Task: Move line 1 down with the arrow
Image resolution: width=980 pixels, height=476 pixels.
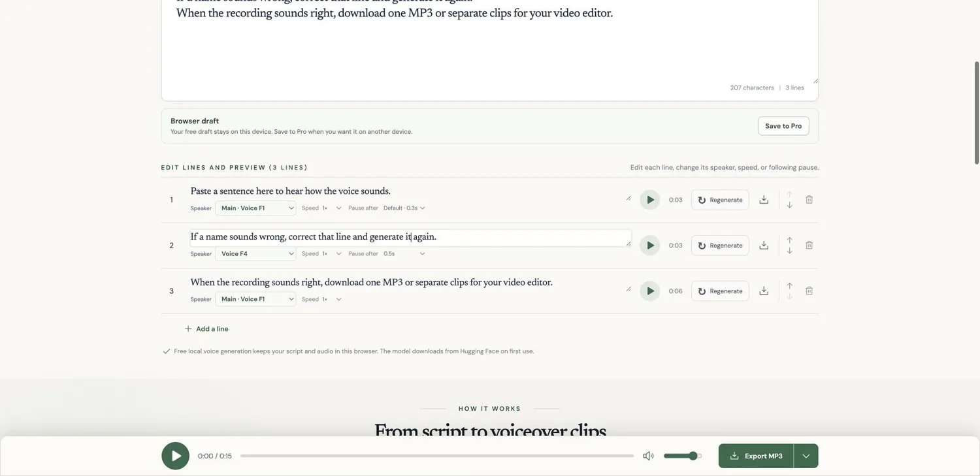Action: pos(790,205)
